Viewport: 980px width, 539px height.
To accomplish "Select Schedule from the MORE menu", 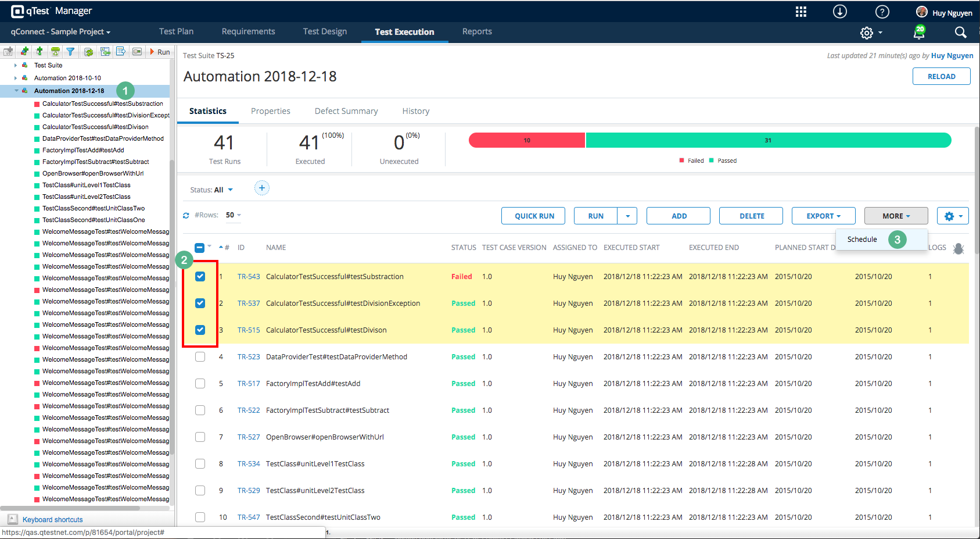I will click(862, 240).
